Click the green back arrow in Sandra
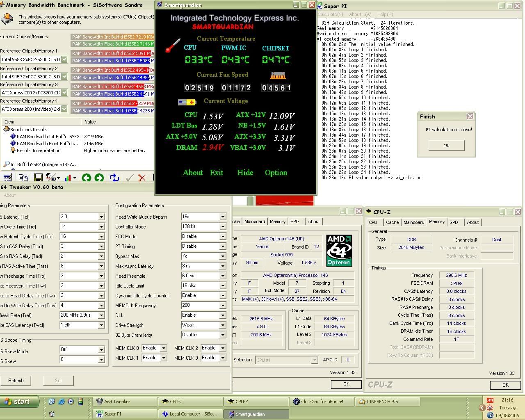525x420 pixels. (x=86, y=178)
